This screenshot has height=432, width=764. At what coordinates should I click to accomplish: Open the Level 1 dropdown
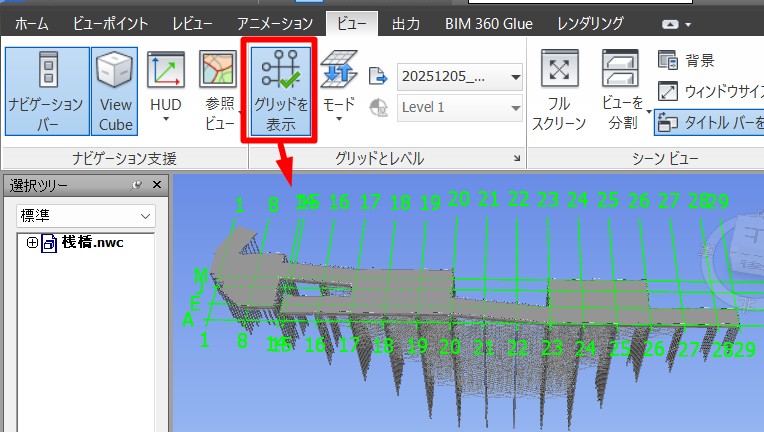(460, 107)
